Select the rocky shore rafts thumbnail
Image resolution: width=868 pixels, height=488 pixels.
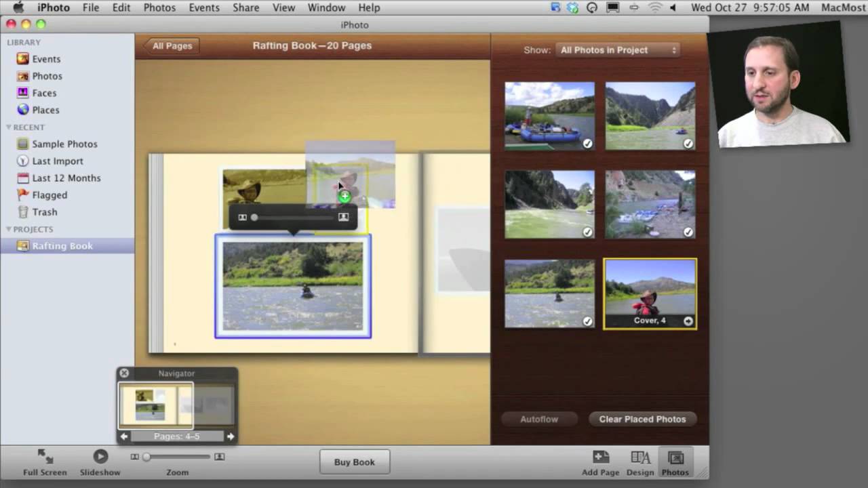pos(650,204)
